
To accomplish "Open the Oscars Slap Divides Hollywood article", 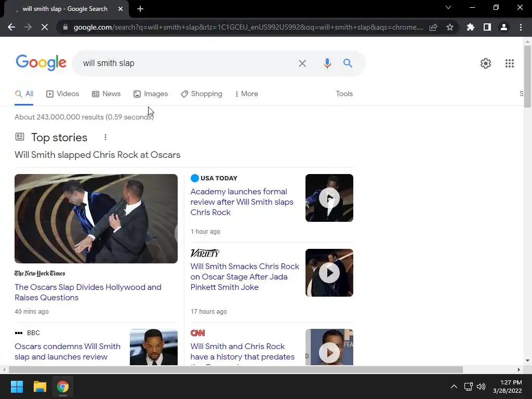I will [88, 292].
